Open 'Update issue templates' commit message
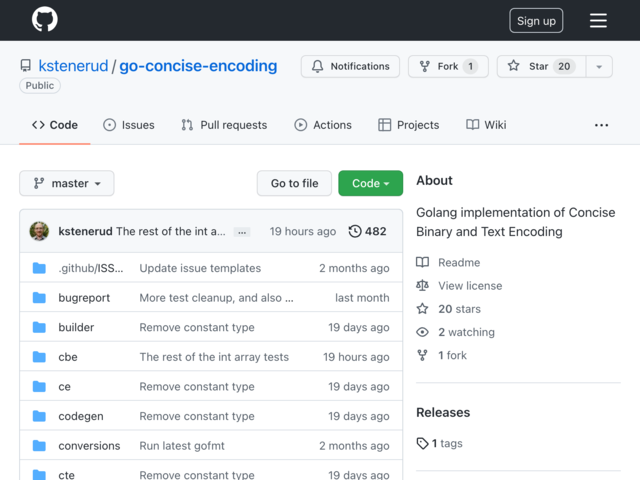This screenshot has height=480, width=640. pos(200,268)
